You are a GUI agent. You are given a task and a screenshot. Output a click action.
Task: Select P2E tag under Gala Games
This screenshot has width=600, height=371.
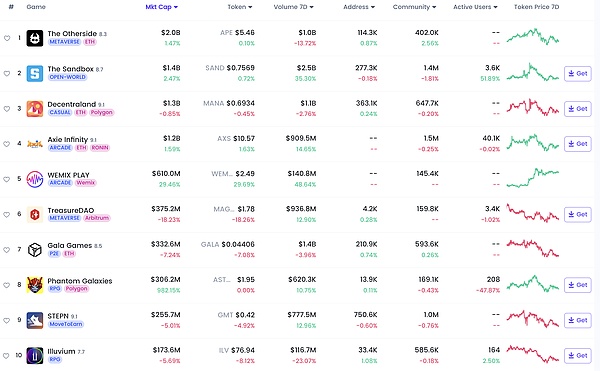click(x=54, y=254)
